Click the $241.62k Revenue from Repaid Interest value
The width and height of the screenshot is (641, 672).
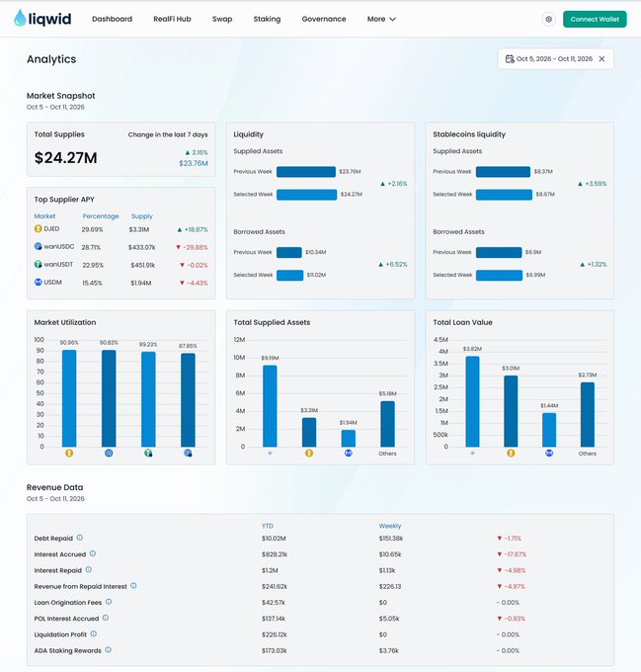coord(275,586)
